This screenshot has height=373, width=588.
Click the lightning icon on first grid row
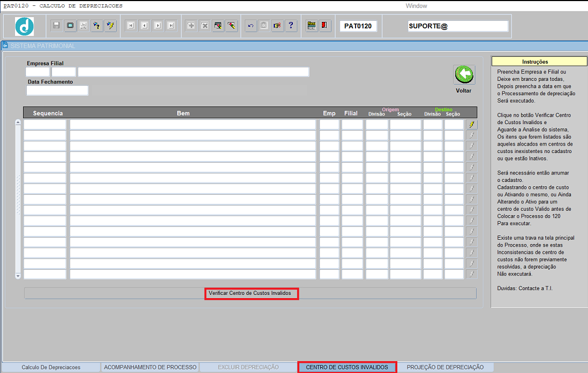pos(471,125)
